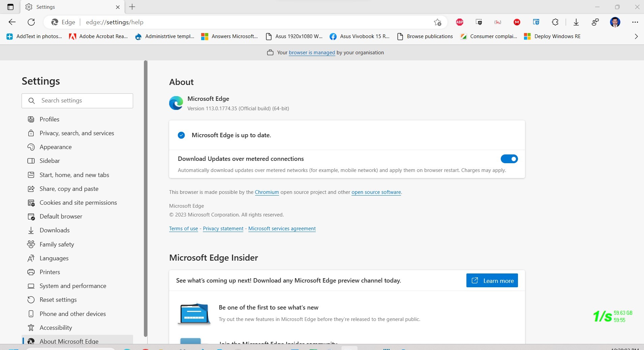Viewport: 644px width, 350px height.
Task: Open System and performance section
Action: pos(77,286)
